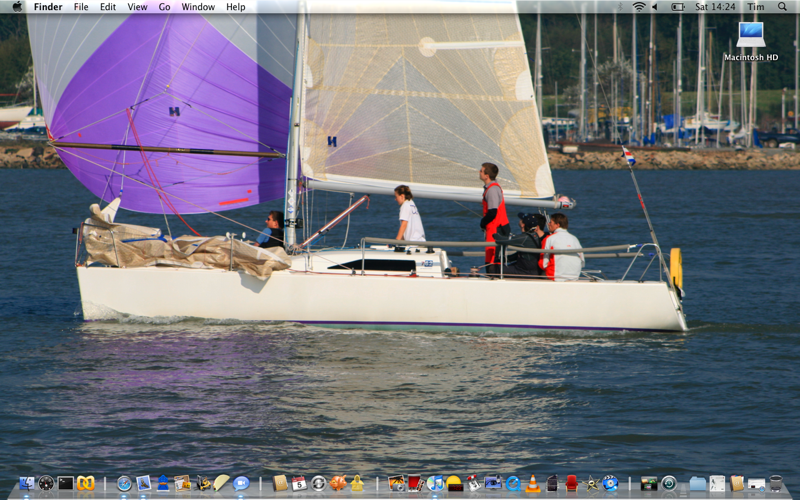800x500 pixels.
Task: Open the brown Address Book icon
Action: (280, 483)
